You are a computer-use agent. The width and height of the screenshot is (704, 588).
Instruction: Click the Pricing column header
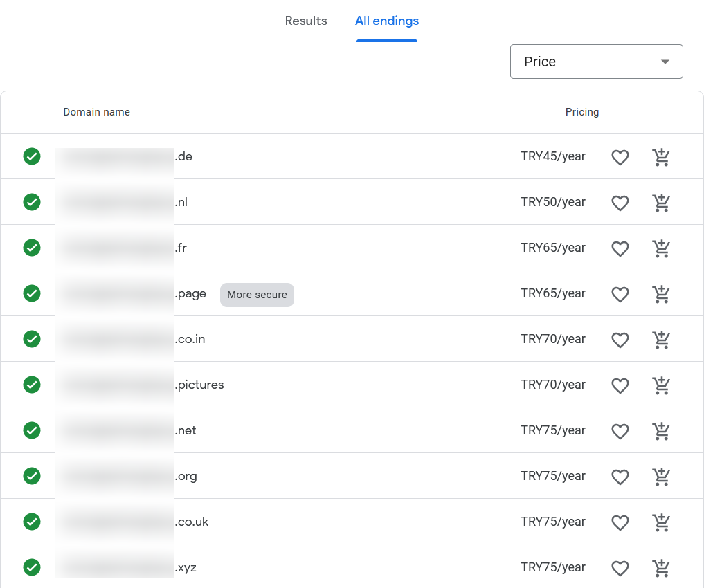click(581, 111)
